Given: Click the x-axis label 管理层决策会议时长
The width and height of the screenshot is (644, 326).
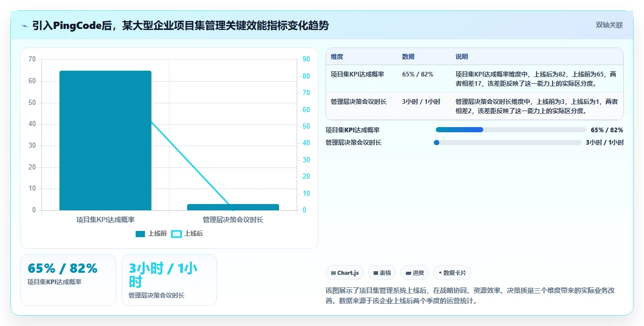Looking at the screenshot, I should 233,220.
